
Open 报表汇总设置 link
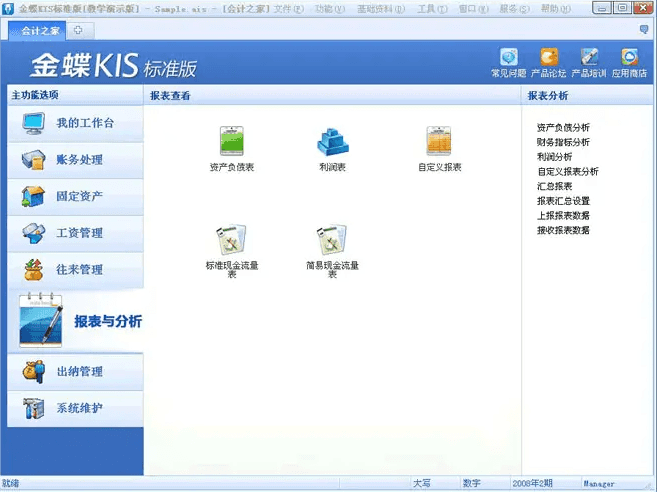[x=563, y=201]
